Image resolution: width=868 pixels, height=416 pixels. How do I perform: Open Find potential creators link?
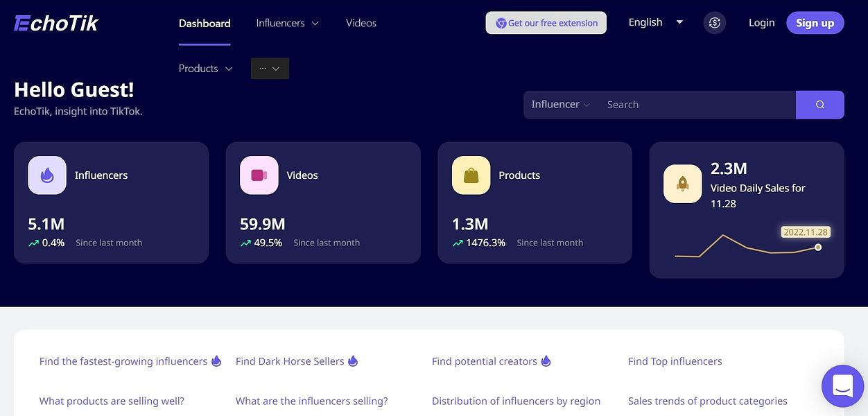[485, 361]
